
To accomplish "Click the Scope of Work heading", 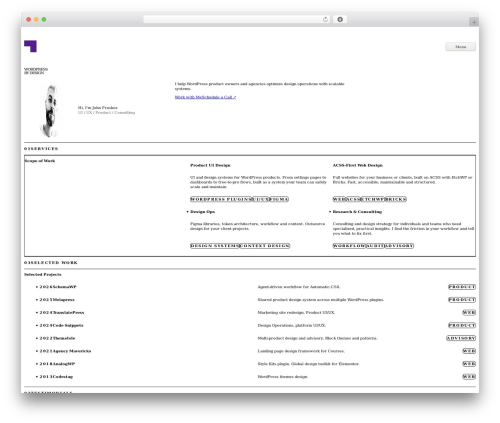I will [40, 161].
